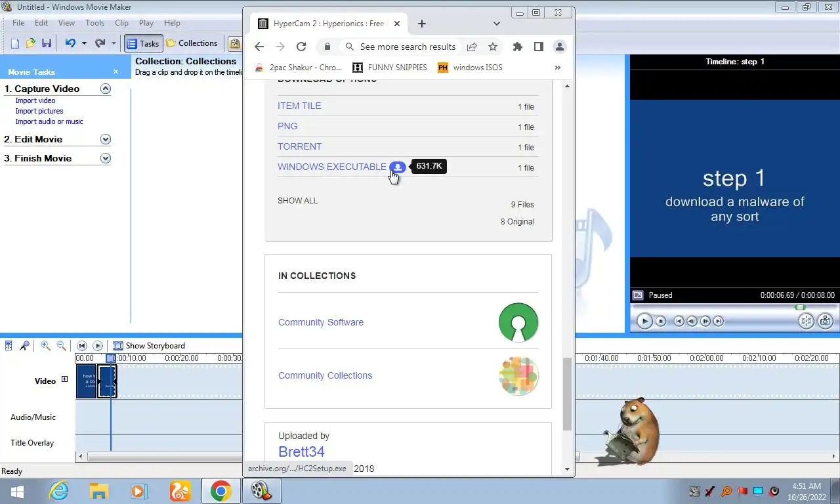Collapse the Capture Video section
The height and width of the screenshot is (504, 840).
pyautogui.click(x=106, y=89)
